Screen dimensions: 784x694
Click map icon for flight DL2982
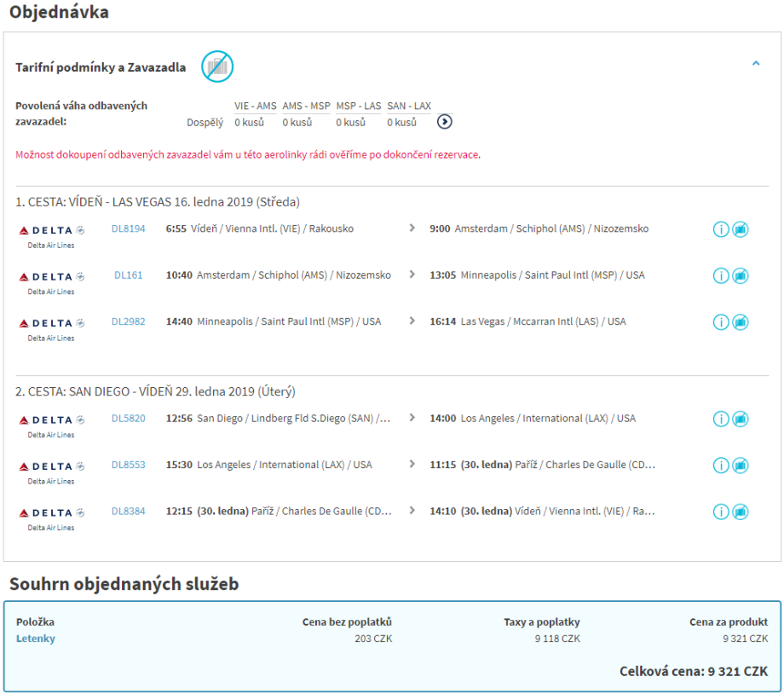click(x=741, y=322)
